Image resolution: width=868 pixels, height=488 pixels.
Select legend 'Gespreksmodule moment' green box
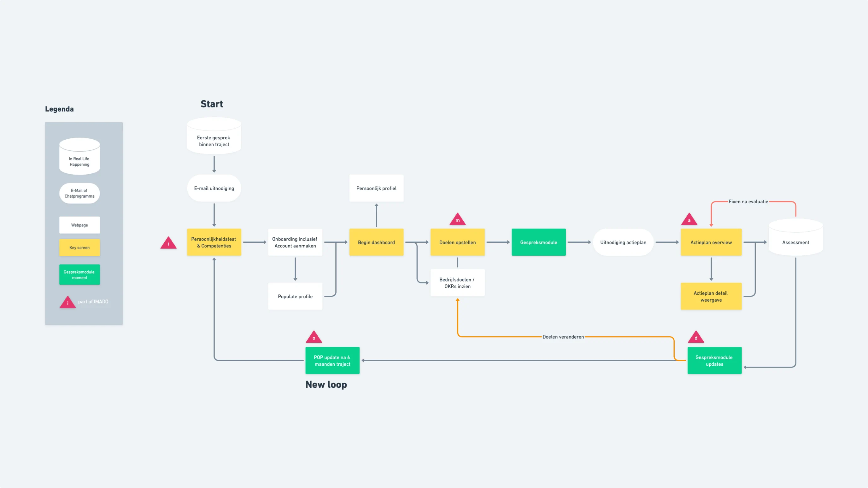click(79, 275)
